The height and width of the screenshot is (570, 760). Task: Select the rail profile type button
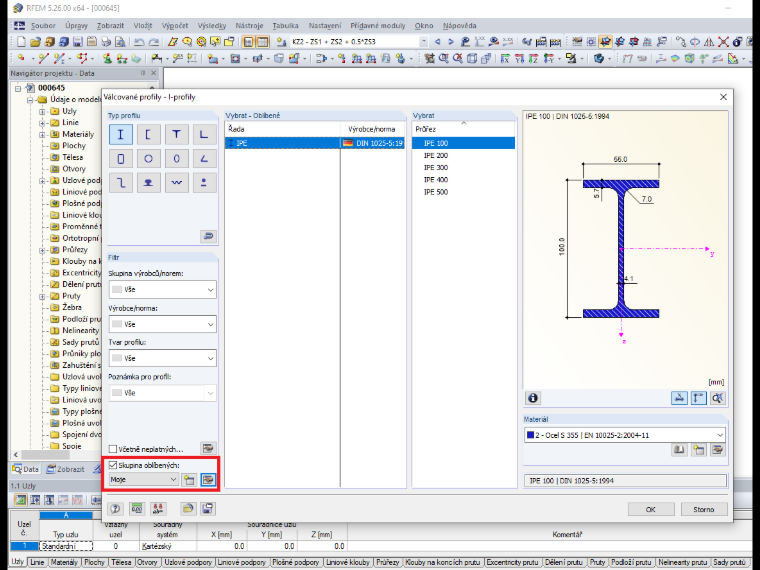[x=148, y=183]
